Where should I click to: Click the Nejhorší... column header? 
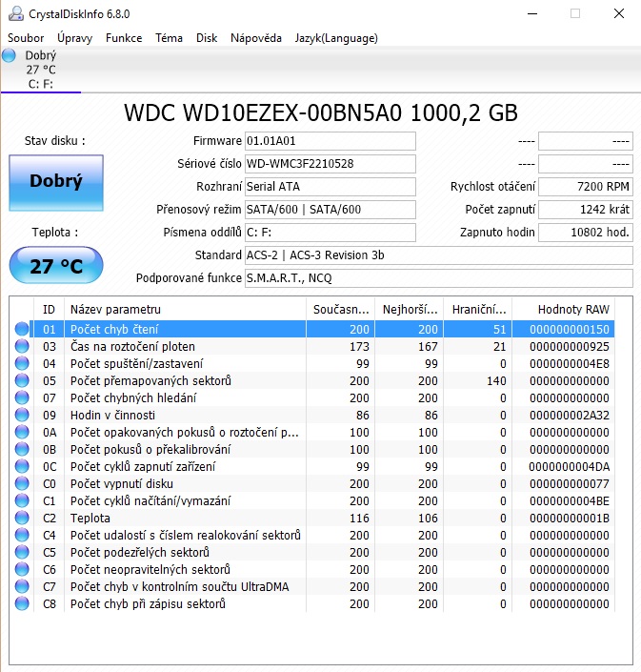pyautogui.click(x=410, y=309)
